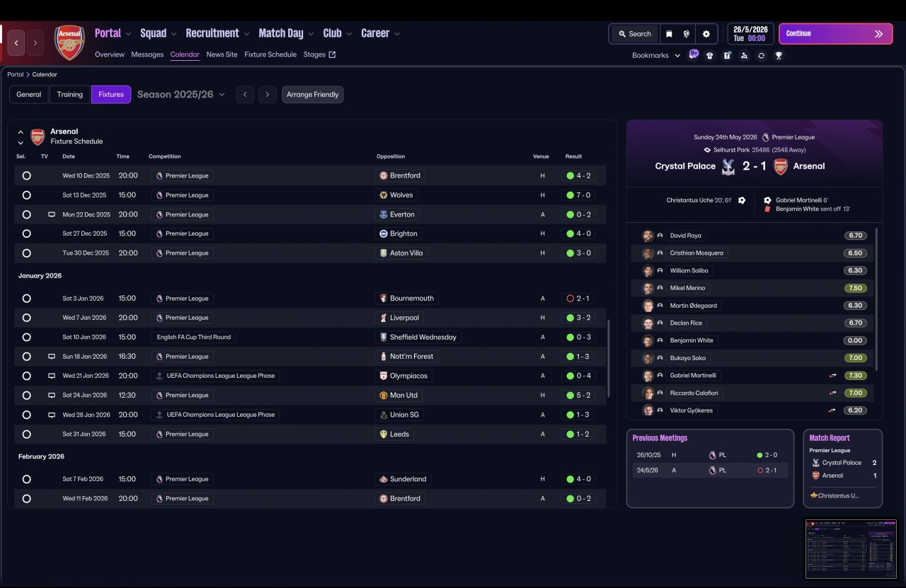This screenshot has width=906, height=588.
Task: Select radio button for Sheffield Wednesday fixture
Action: pos(26,338)
